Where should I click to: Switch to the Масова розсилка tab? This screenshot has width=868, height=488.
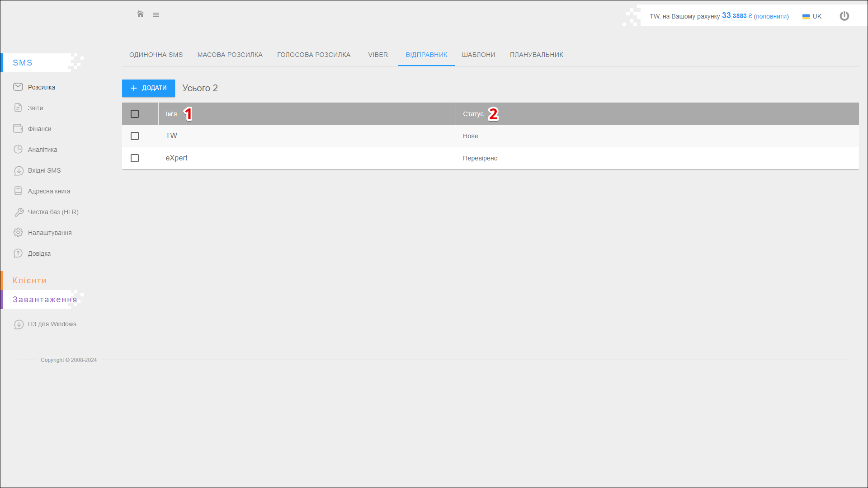pos(230,55)
